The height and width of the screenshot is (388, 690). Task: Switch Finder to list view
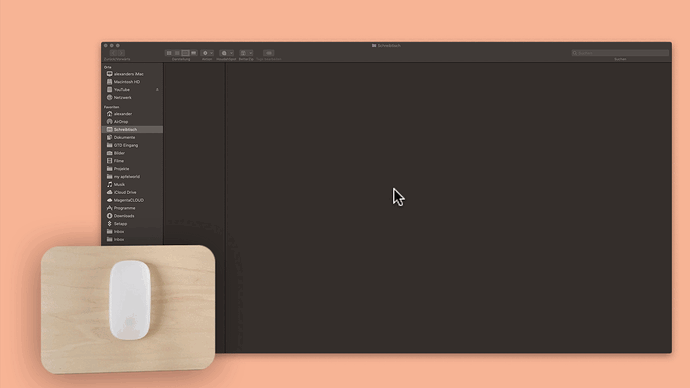click(177, 53)
